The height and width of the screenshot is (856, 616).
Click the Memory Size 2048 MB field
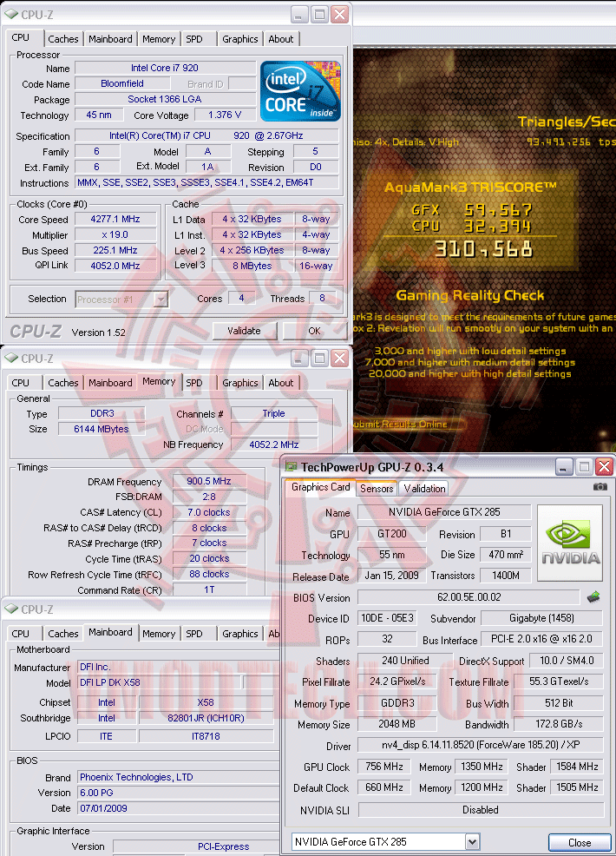click(397, 724)
